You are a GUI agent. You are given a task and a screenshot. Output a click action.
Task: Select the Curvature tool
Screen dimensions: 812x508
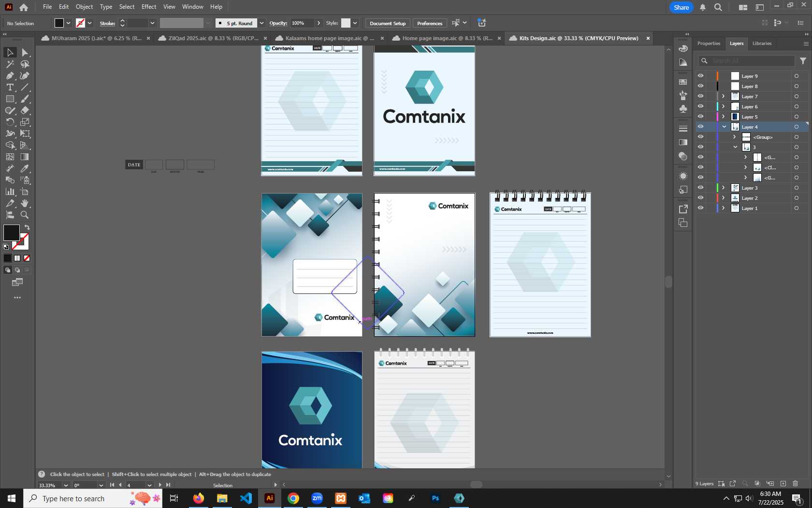25,75
